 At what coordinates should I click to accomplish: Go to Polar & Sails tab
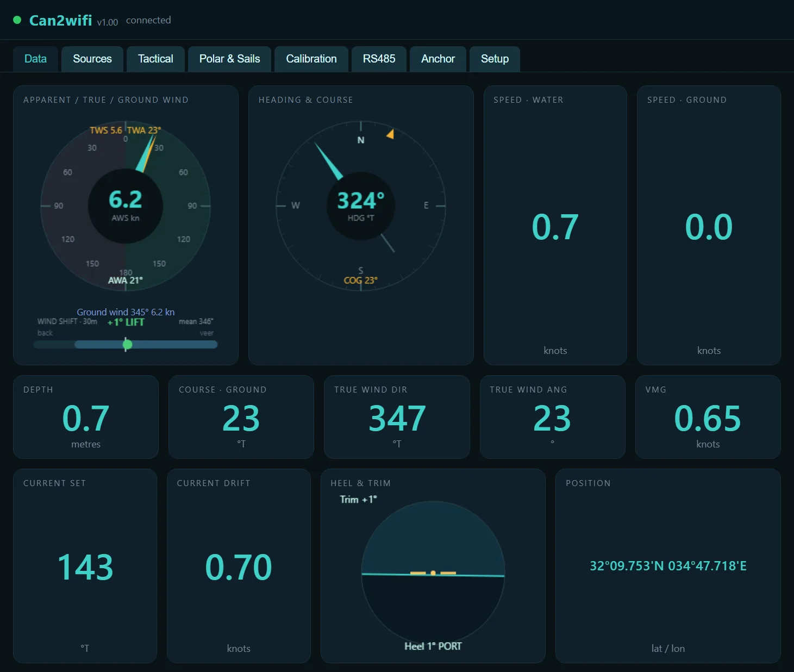tap(229, 59)
